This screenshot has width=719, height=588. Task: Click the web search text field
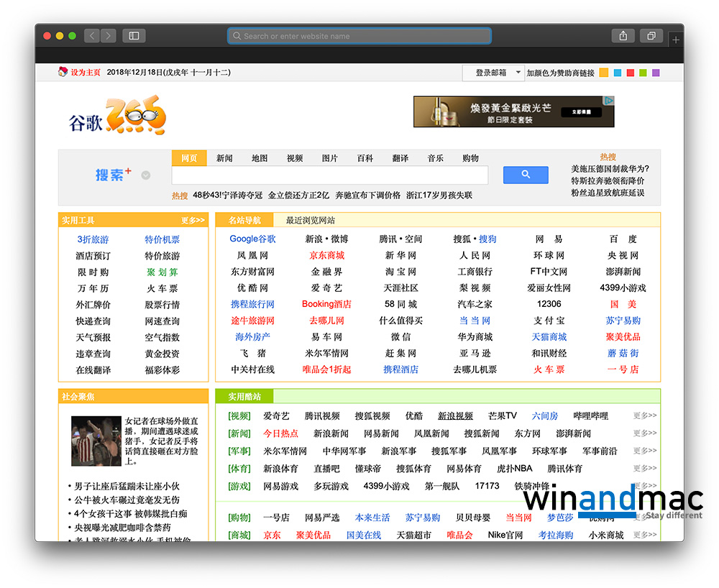329,175
